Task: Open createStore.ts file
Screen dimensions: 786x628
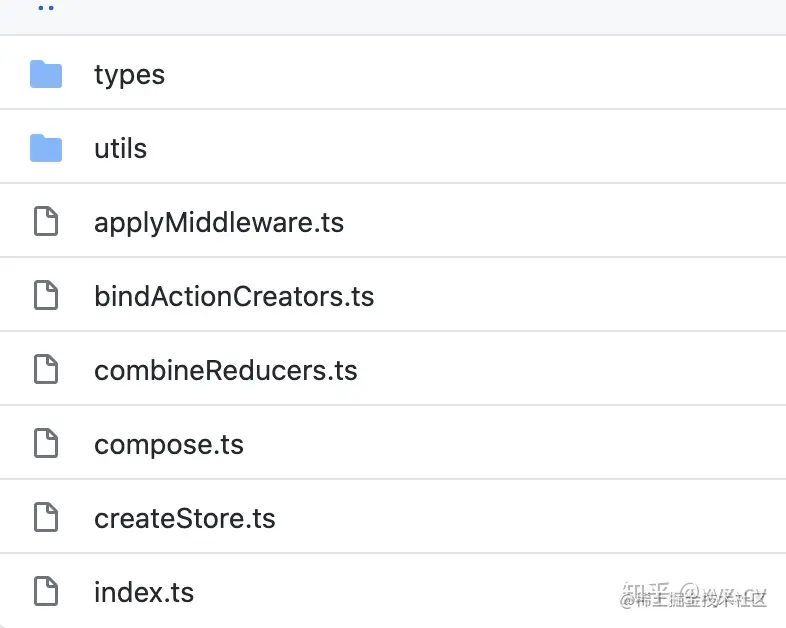Action: [x=184, y=518]
